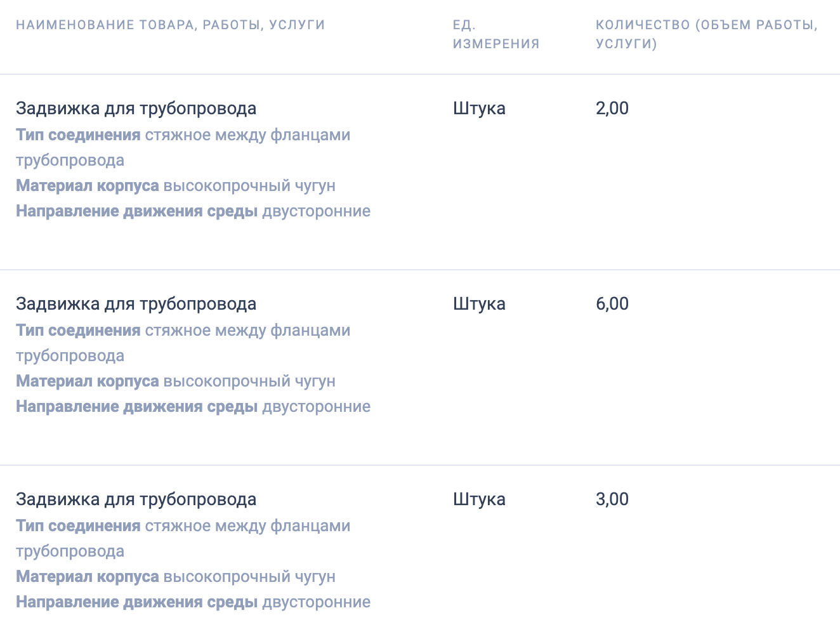Click "Направление движения среды" in the third item
Viewport: 840px width, 627px height.
[136, 602]
